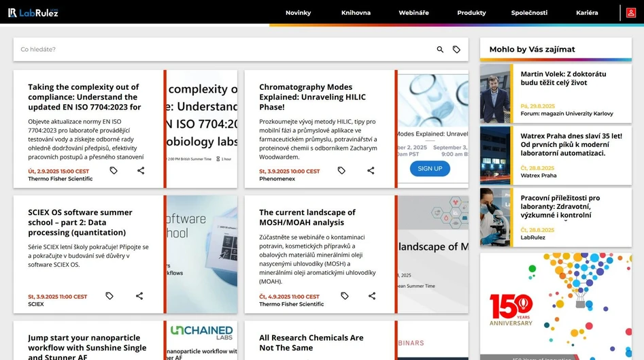This screenshot has height=360, width=644.
Task: Go to Webináře section
Action: 413,13
